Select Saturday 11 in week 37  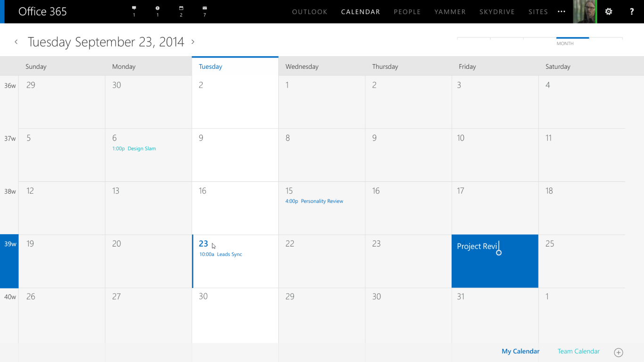[x=582, y=155]
